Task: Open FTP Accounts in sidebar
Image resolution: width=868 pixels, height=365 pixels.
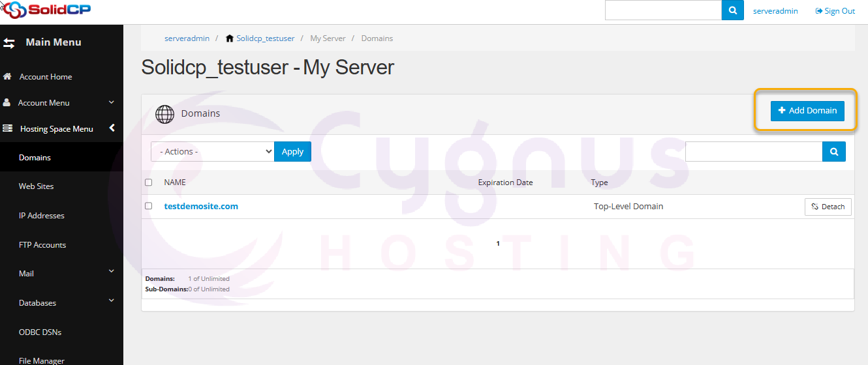Action: coord(42,245)
